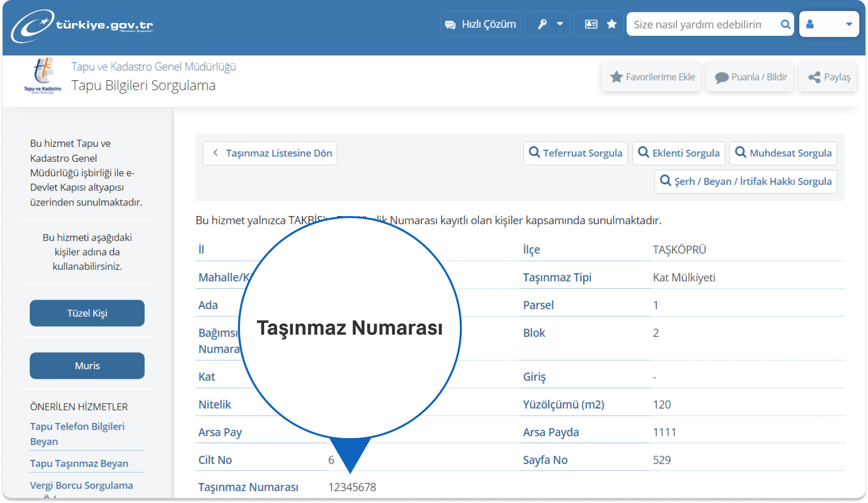The height and width of the screenshot is (503, 868).
Task: Click the search magnifier icon
Action: pos(786,24)
